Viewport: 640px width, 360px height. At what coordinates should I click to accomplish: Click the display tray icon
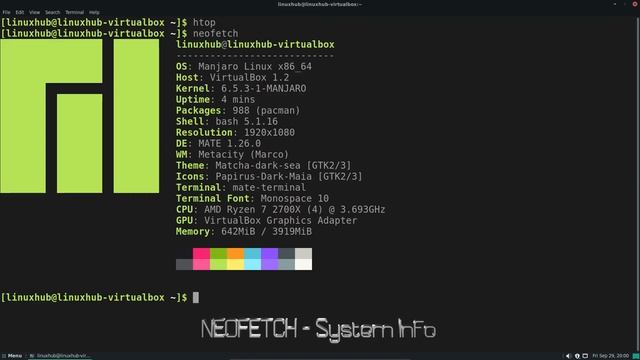tap(585, 356)
